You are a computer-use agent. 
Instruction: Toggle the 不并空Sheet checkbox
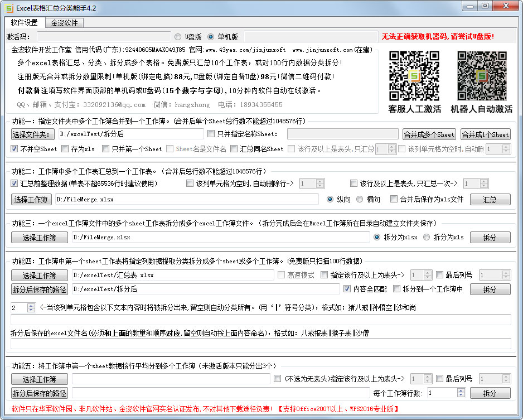(14, 149)
